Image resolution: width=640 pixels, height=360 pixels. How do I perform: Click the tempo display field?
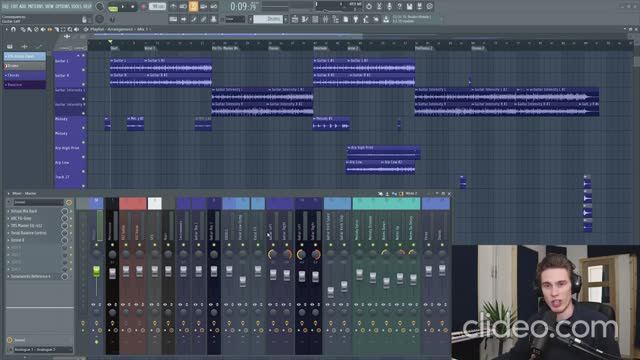pyautogui.click(x=158, y=7)
